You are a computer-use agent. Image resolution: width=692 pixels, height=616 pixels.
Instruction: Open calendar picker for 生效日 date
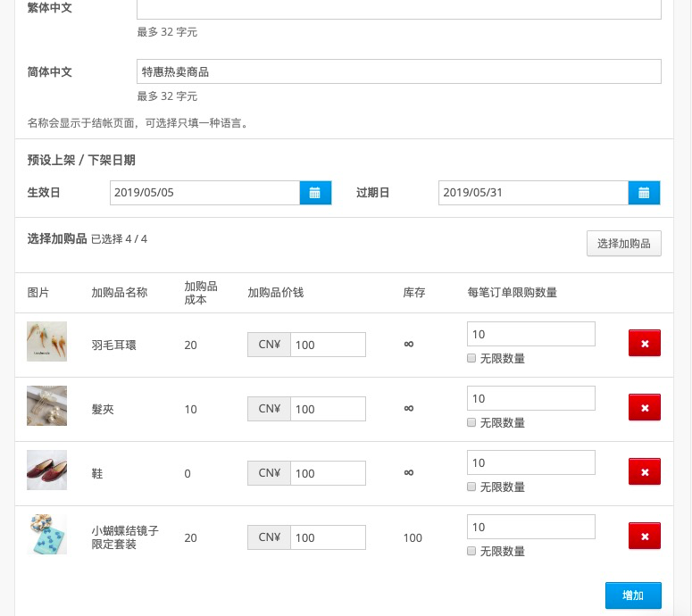coord(315,193)
